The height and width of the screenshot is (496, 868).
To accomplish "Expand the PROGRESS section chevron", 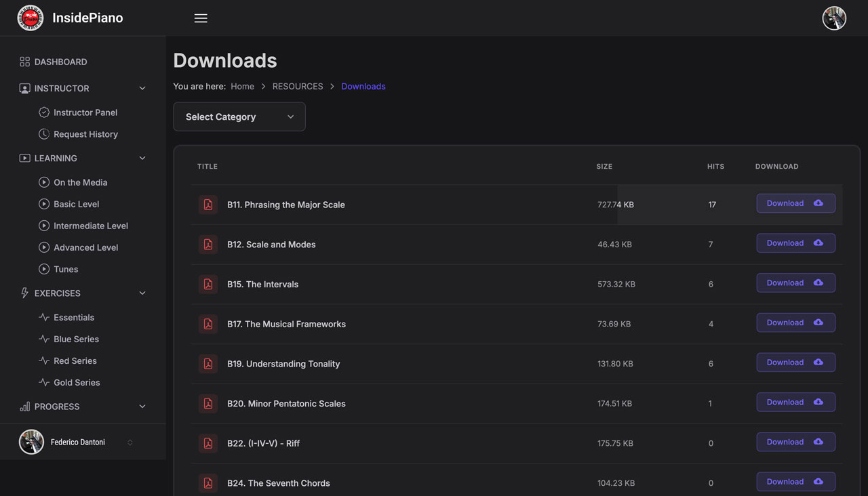I will point(142,407).
